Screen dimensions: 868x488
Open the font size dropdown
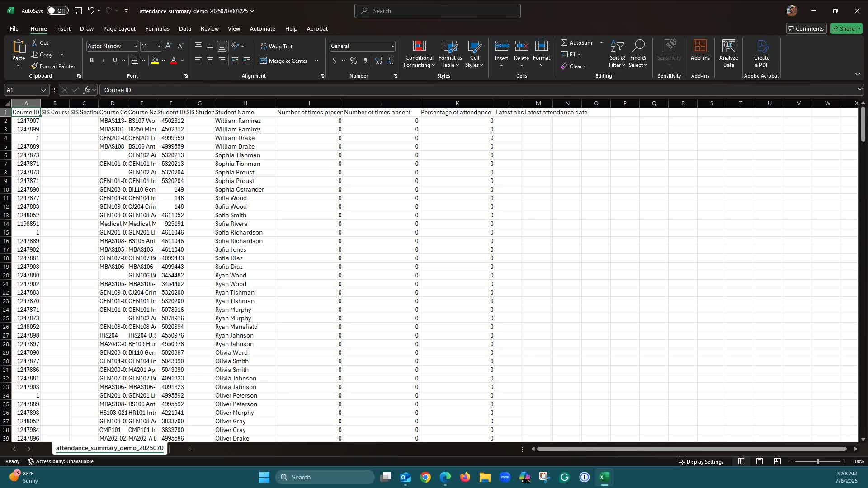[159, 46]
